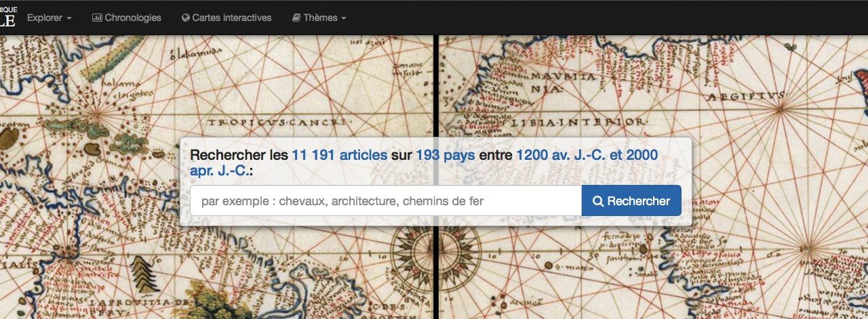The image size is (868, 319).
Task: Follow the '11 191 articles' link
Action: [340, 155]
